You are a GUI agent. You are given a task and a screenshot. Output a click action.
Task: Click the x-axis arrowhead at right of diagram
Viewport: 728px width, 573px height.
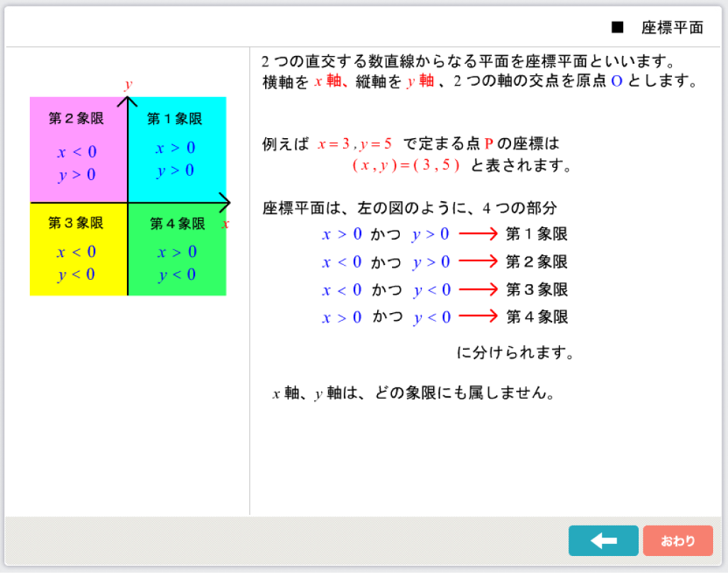coord(225,203)
